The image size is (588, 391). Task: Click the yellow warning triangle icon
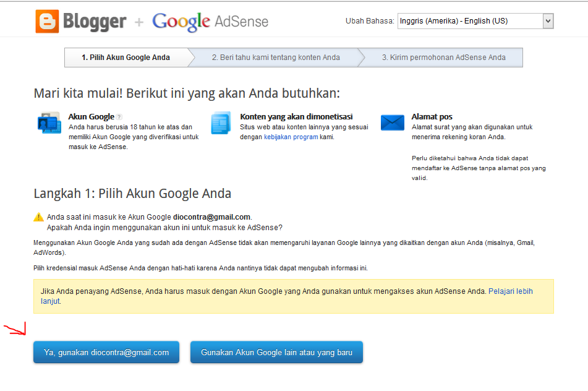click(38, 217)
